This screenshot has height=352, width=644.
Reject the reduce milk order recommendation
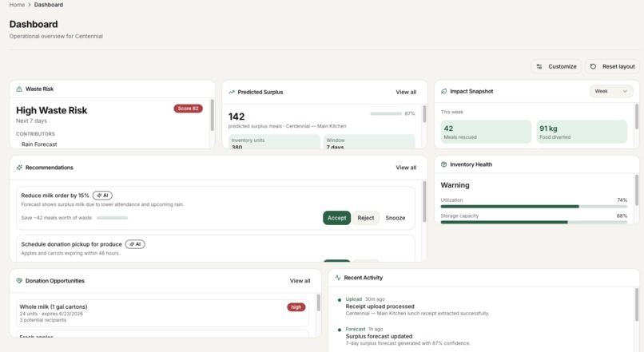[365, 218]
